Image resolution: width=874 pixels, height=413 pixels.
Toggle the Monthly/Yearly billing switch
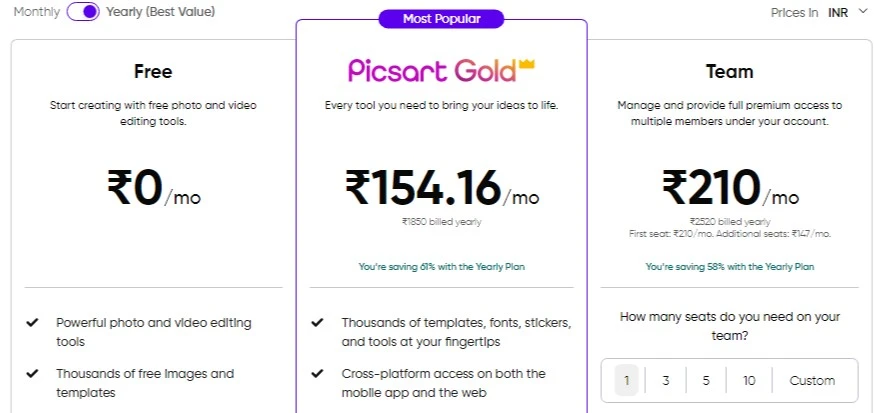point(83,12)
